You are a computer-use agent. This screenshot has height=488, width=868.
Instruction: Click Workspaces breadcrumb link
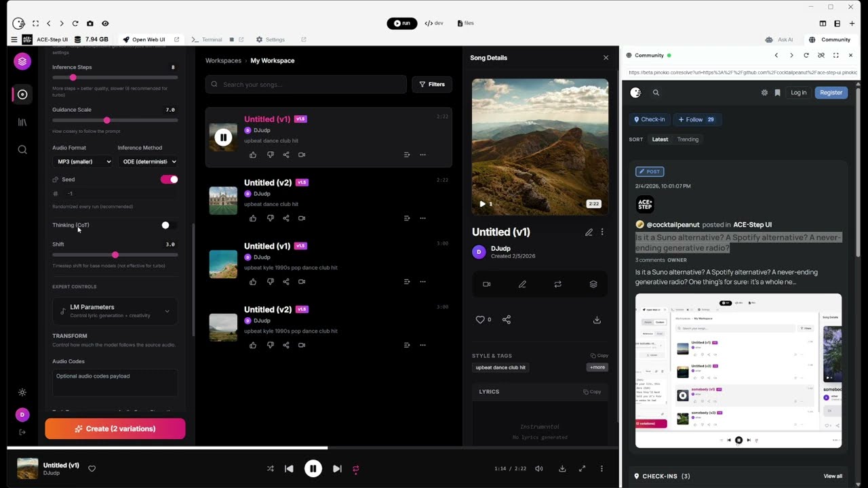[223, 60]
